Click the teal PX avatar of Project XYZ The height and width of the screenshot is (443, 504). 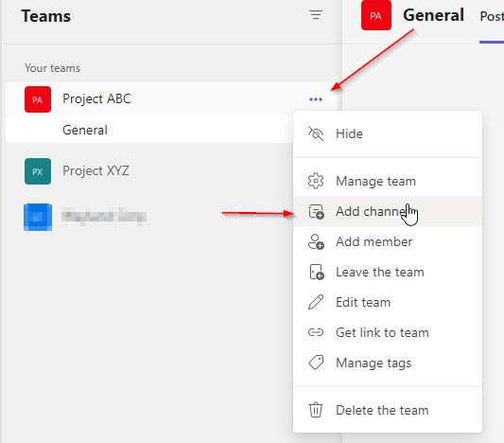pos(38,171)
